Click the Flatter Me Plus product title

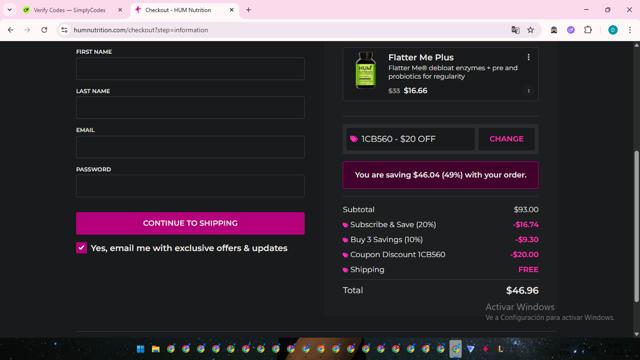click(421, 58)
